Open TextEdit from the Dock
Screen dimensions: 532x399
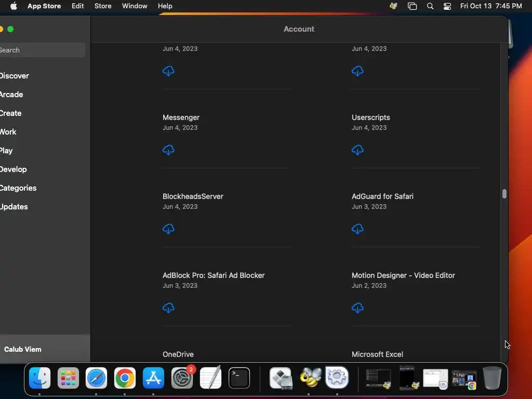point(211,378)
